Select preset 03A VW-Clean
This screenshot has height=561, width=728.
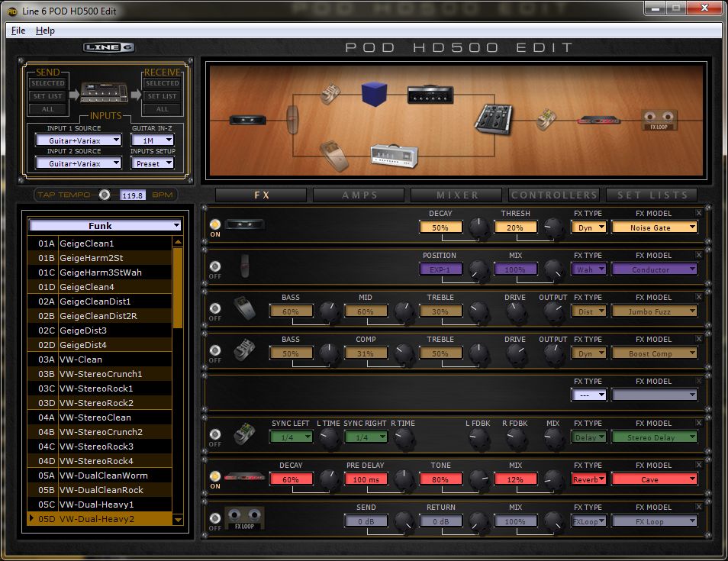(100, 359)
